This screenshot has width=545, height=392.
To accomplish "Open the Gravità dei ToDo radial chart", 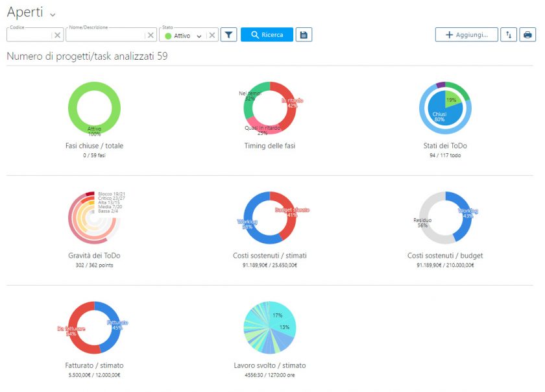I will coord(94,218).
